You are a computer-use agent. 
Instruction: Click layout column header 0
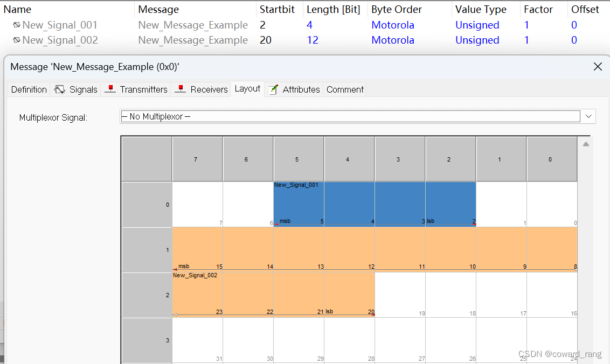click(552, 159)
